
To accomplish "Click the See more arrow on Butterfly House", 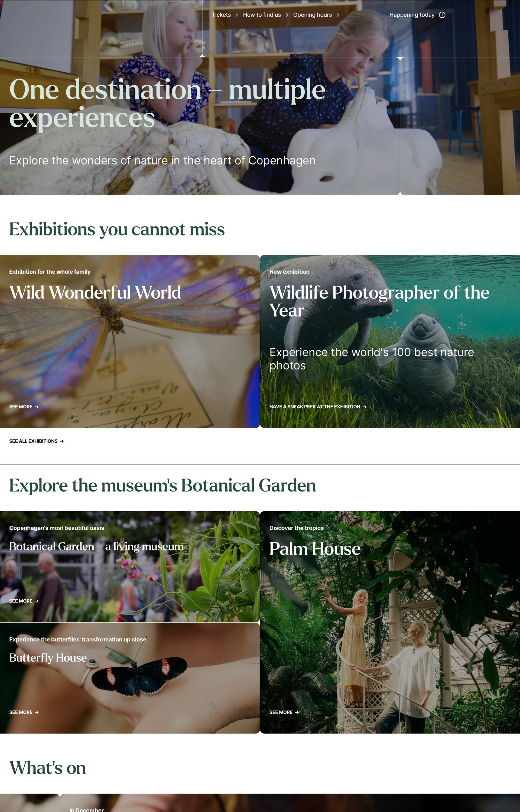I will pyautogui.click(x=37, y=712).
